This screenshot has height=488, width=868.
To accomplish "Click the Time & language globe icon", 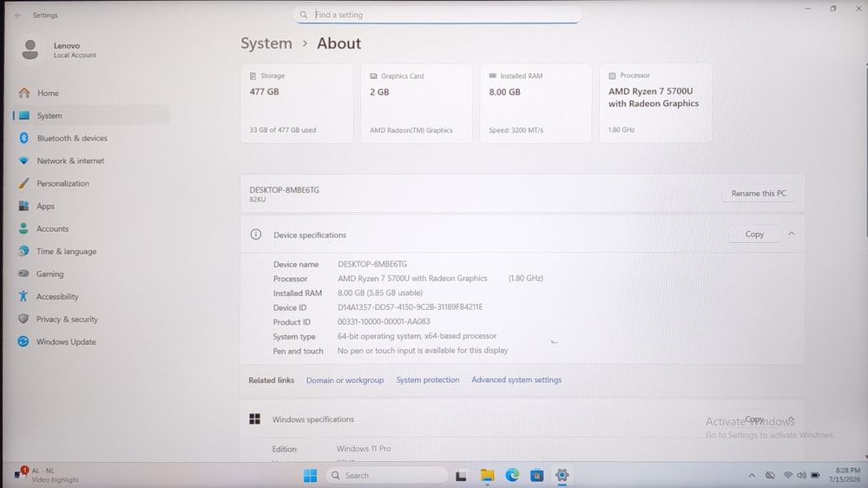I will 23,251.
